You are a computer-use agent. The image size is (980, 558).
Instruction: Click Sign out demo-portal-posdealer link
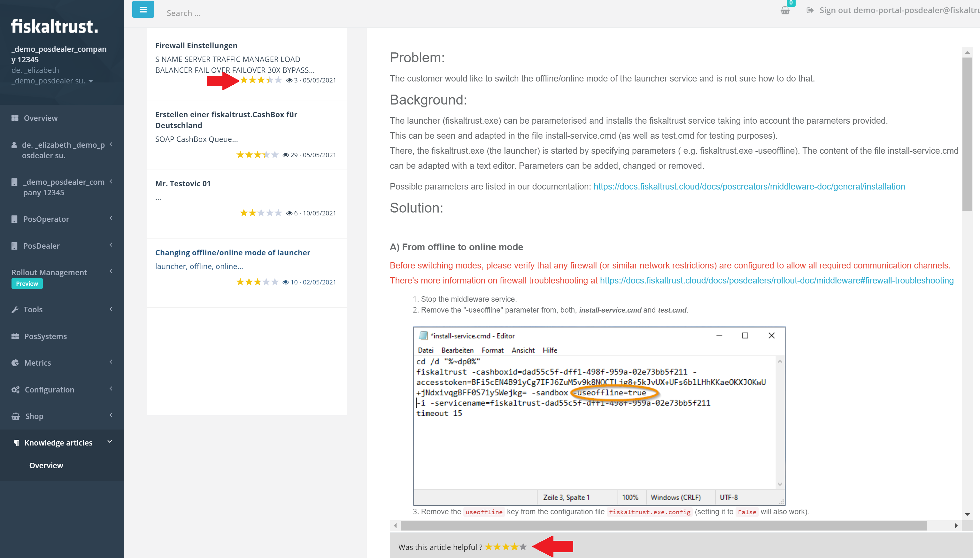[899, 10]
